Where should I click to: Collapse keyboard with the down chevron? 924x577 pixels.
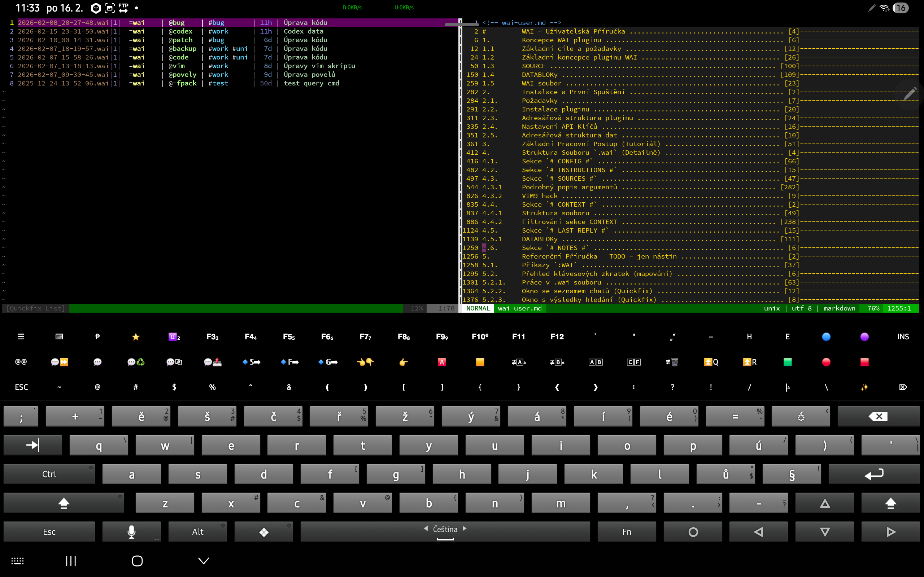point(204,560)
